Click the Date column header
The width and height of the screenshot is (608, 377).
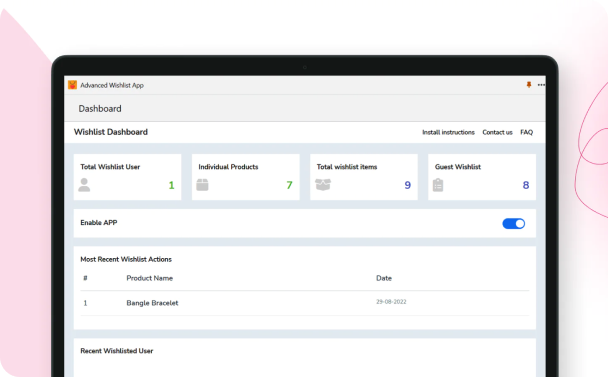384,278
